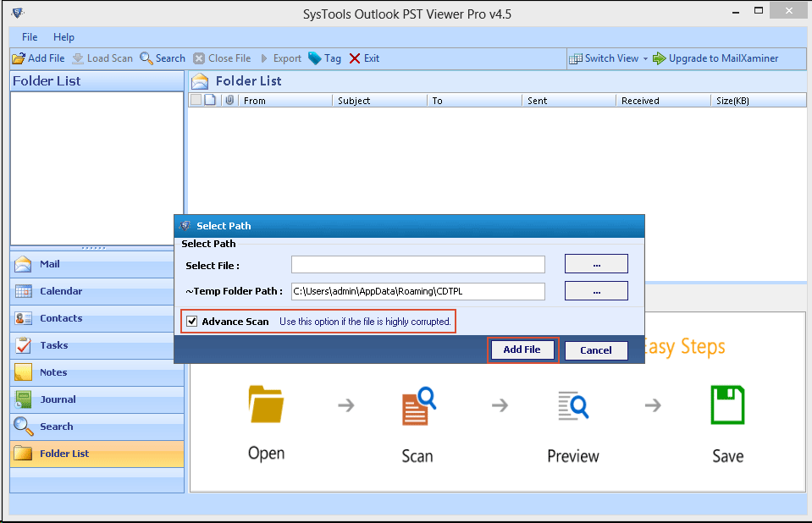This screenshot has width=812, height=523.
Task: Click the SysTools app logo in title bar
Action: (17, 13)
